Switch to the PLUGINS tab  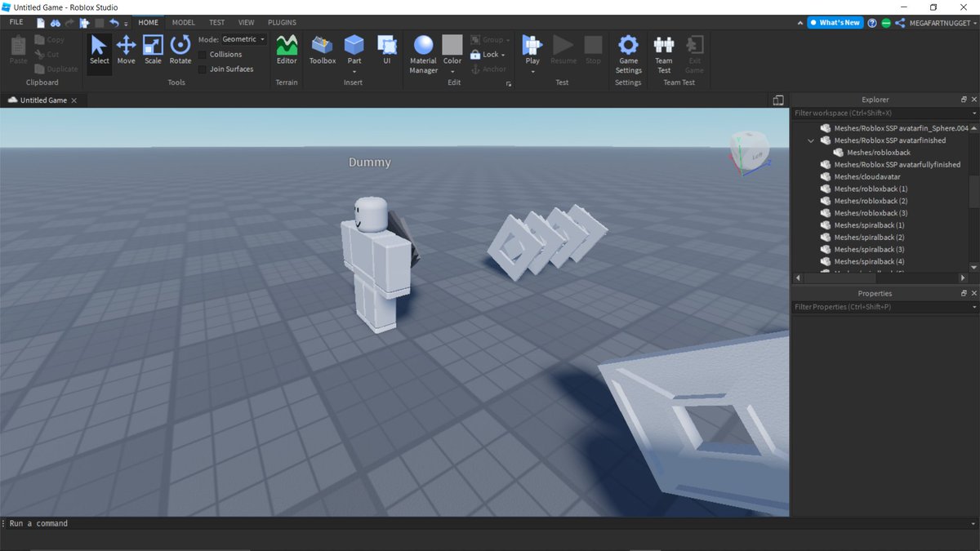pyautogui.click(x=283, y=23)
